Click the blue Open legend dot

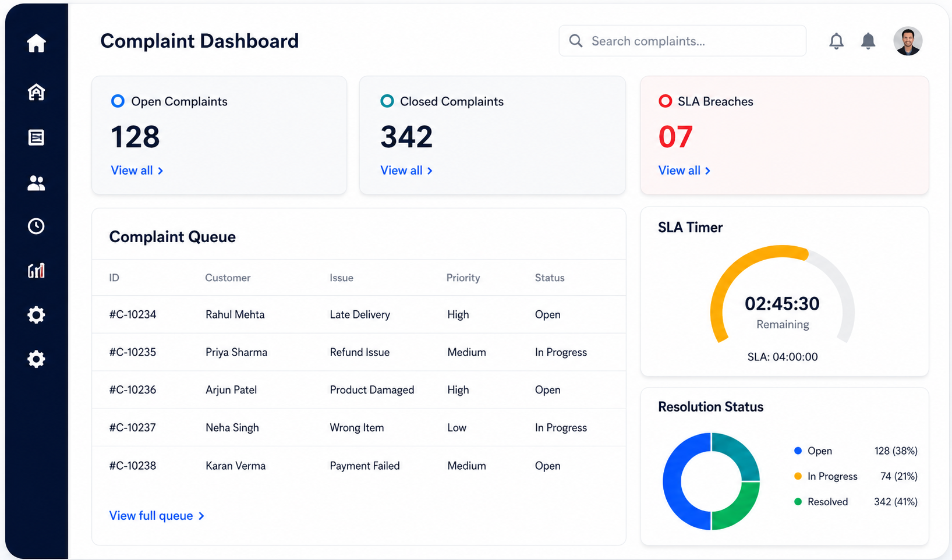[798, 451]
